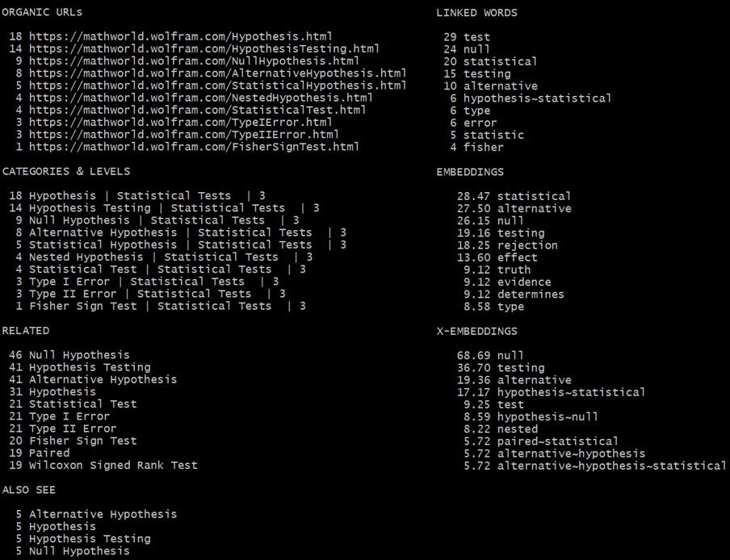Screen dimensions: 730x560
Task: Click the EMBEDDINGS section heading
Action: click(x=470, y=172)
